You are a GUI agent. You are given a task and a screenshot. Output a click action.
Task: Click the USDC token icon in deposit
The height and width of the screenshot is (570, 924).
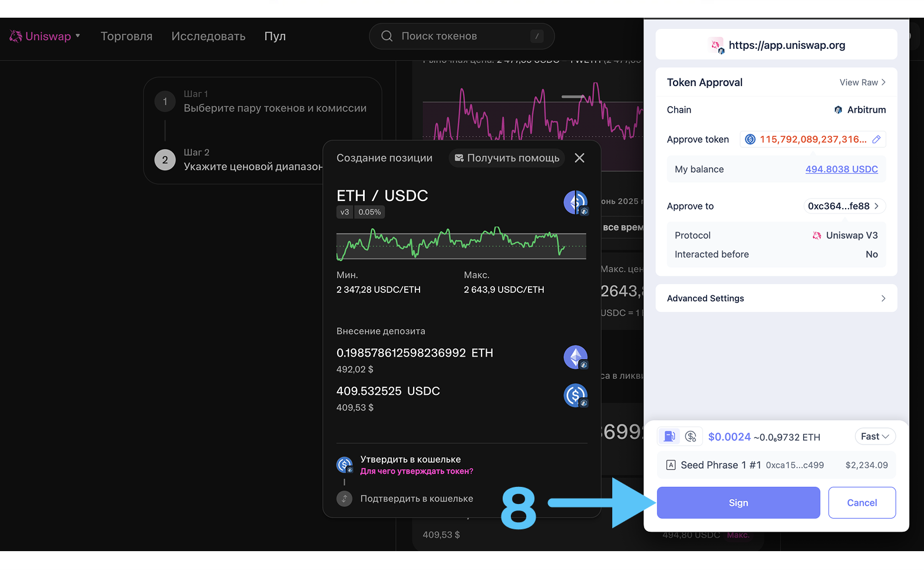tap(575, 396)
